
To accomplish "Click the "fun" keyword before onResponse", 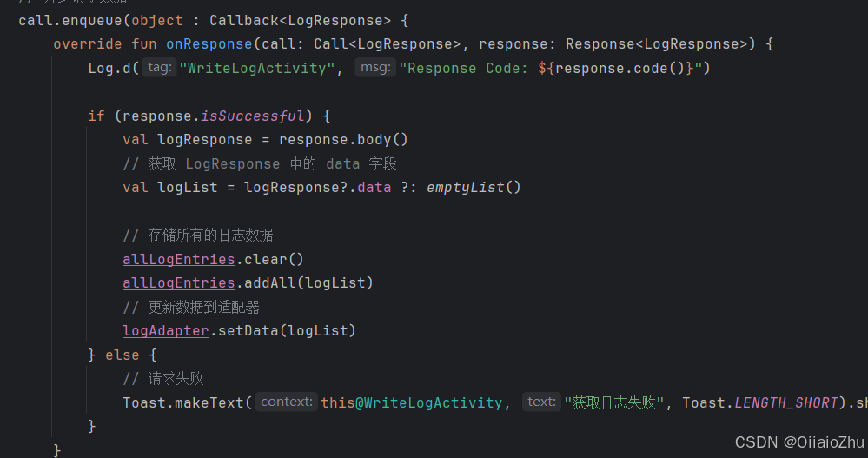I will [x=144, y=43].
